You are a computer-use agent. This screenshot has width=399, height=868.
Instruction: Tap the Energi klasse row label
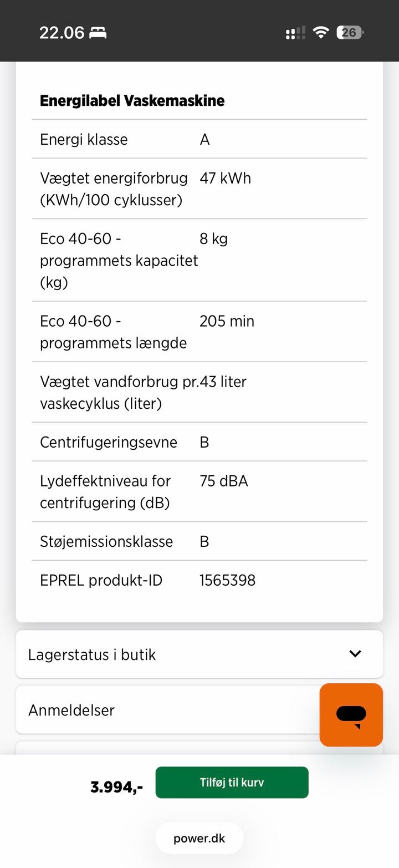pyautogui.click(x=84, y=139)
